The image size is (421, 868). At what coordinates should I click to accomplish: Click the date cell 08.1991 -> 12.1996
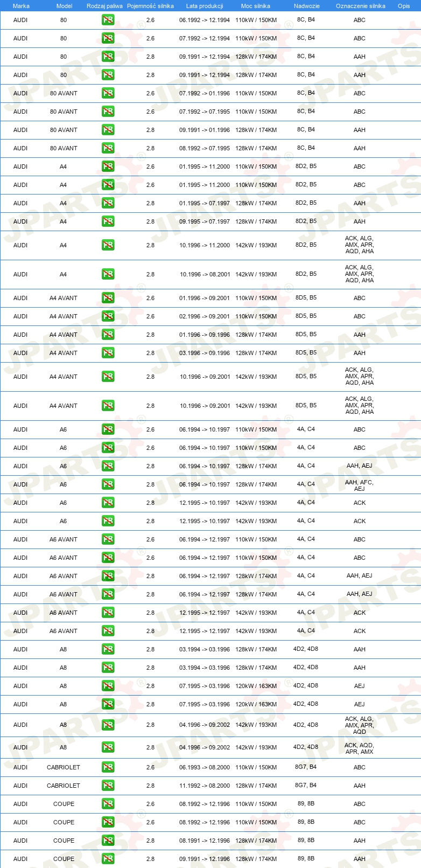[x=205, y=841]
